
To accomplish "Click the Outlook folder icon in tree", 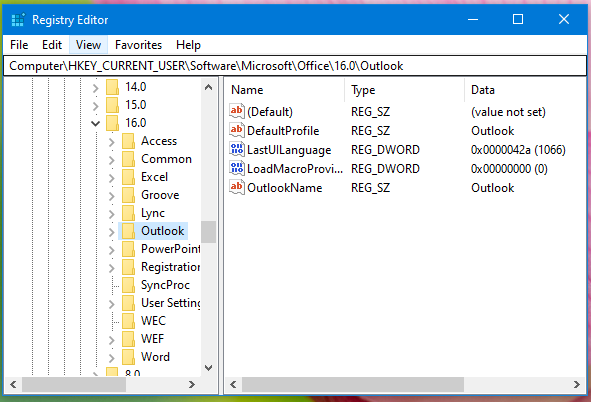I will point(128,231).
